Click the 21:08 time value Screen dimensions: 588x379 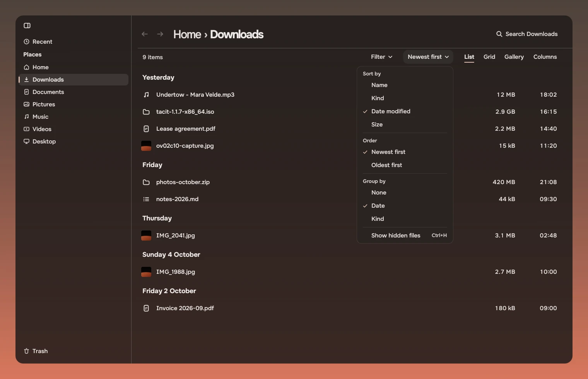click(x=548, y=182)
